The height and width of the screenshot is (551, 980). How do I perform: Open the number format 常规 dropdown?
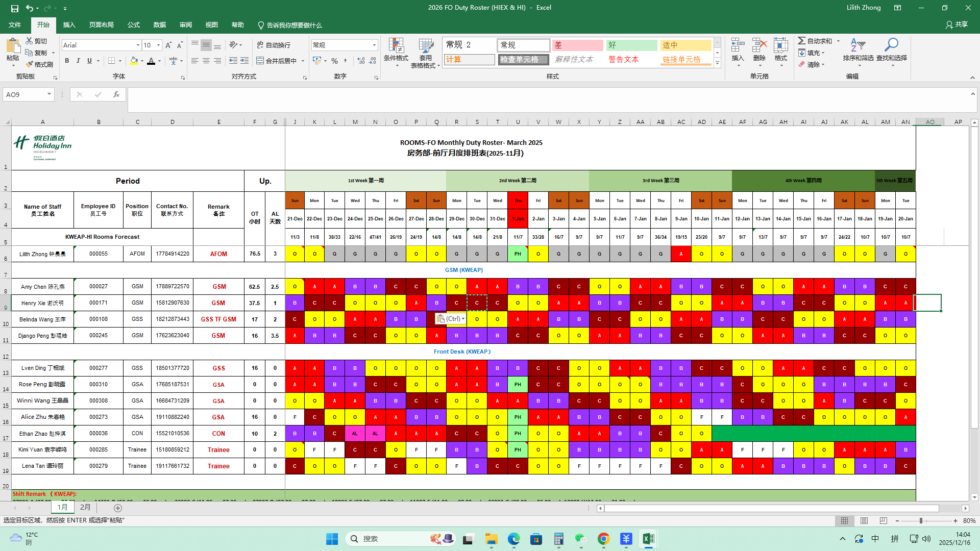click(374, 45)
